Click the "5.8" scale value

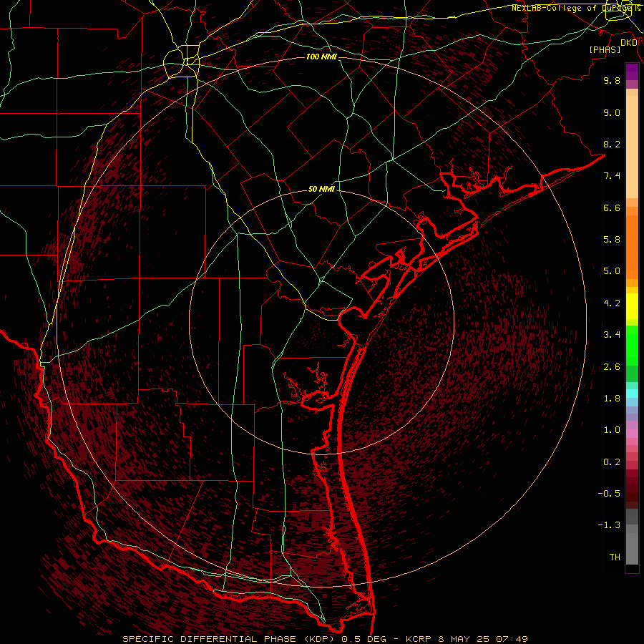pos(612,240)
